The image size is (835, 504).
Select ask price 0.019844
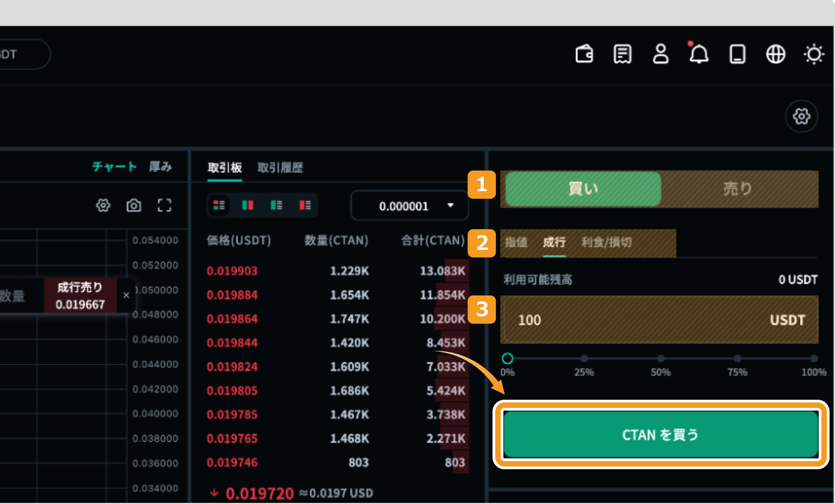[232, 343]
